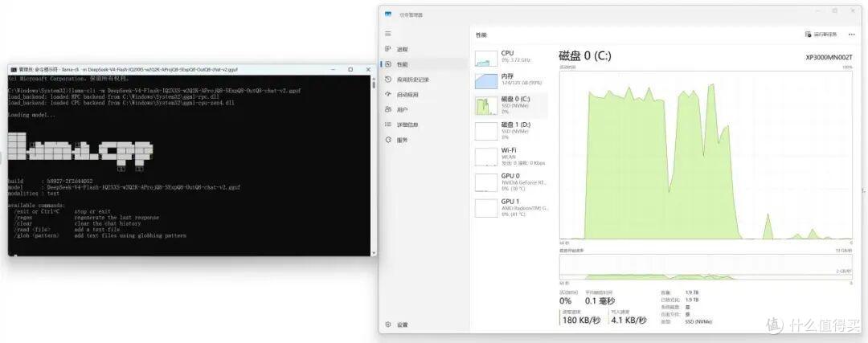Select the GPU 0 NVIDIA thumbnail
This screenshot has height=343, width=868.
click(486, 182)
